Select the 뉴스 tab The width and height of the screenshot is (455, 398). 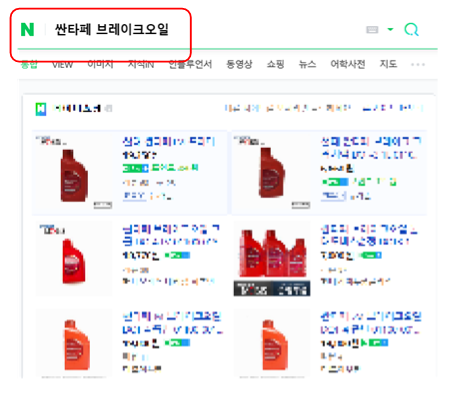(307, 64)
